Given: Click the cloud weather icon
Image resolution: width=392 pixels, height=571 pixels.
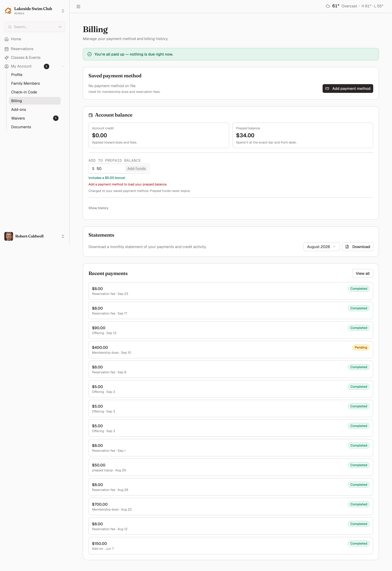Looking at the screenshot, I should [328, 6].
